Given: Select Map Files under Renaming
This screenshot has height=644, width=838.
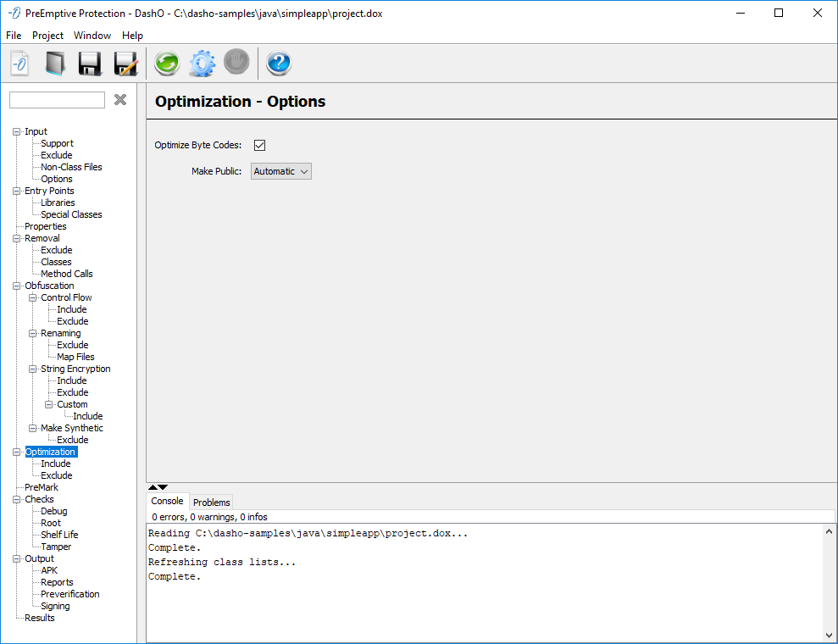Looking at the screenshot, I should tap(75, 357).
